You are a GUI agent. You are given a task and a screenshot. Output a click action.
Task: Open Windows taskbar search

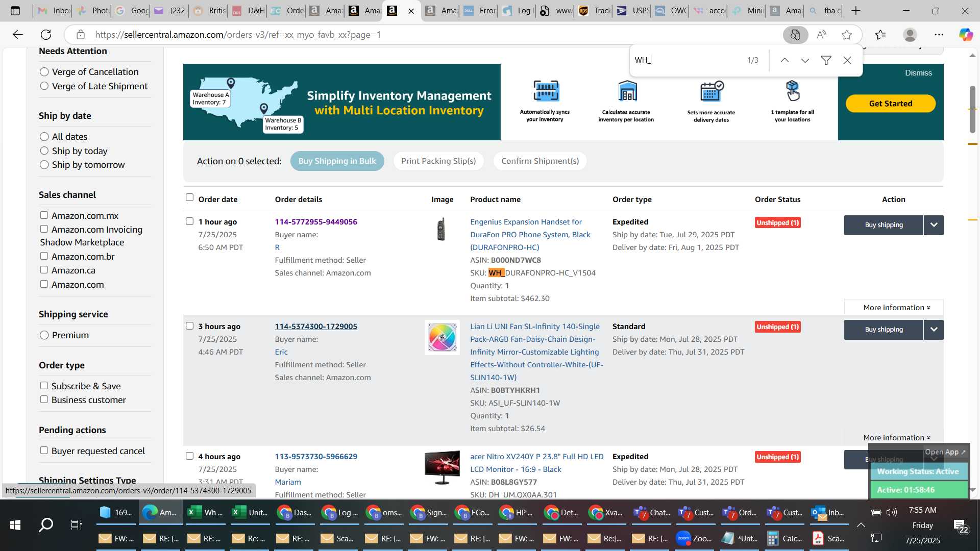[46, 524]
